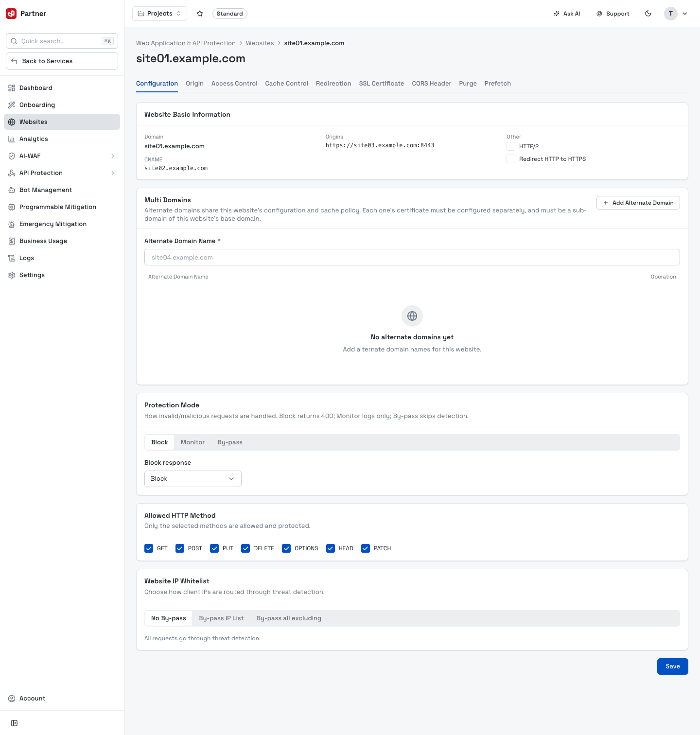This screenshot has height=735, width=700.
Task: Click the globe icon above No alternate domains
Action: pos(412,316)
